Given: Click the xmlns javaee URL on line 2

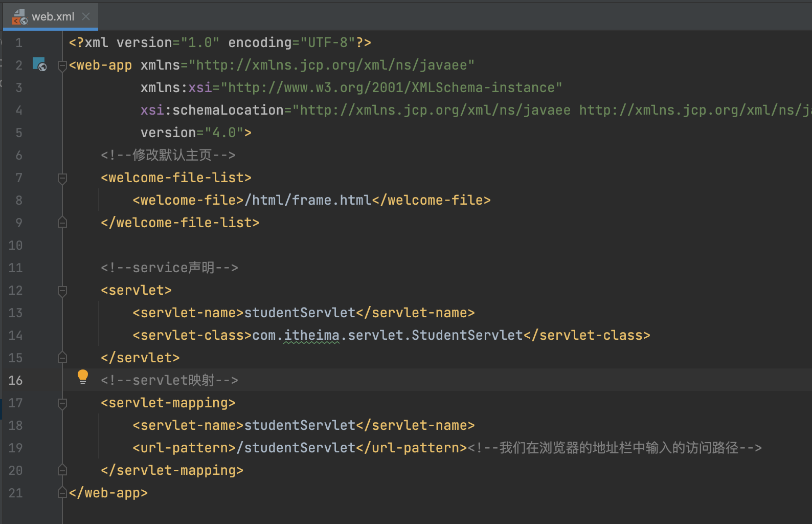Looking at the screenshot, I should point(331,65).
